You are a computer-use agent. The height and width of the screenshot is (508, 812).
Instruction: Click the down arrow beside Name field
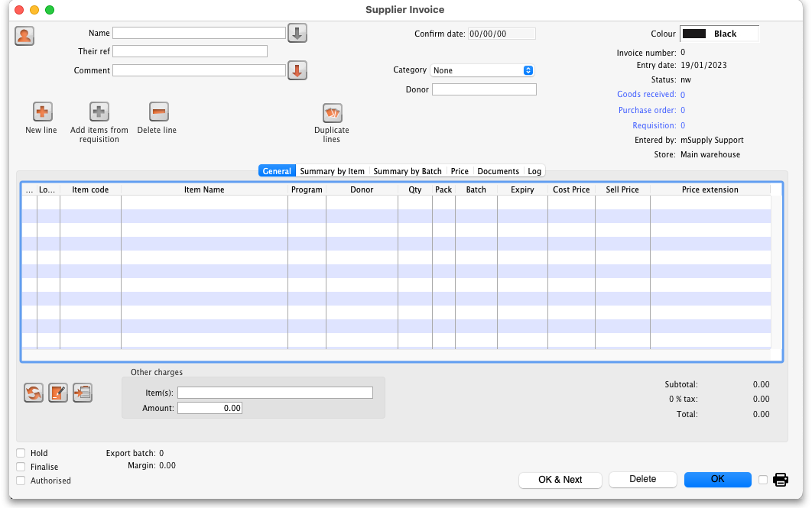297,33
